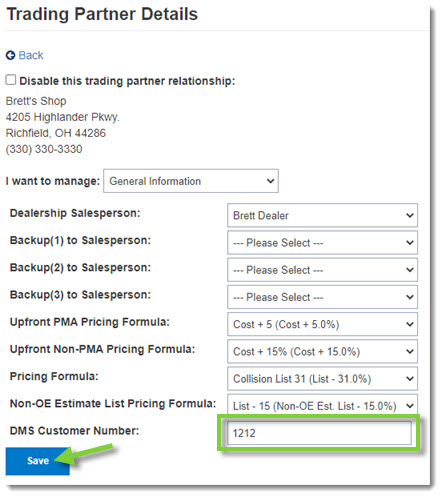This screenshot has height=497, width=442.
Task: Expand the Backup(3) to Salesperson dropdown
Action: click(322, 297)
